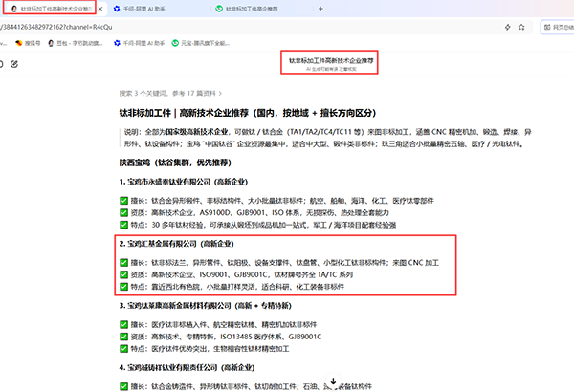The width and height of the screenshot is (574, 392).
Task: Click the lightning bolt icon in address bar
Action: pyautogui.click(x=508, y=27)
